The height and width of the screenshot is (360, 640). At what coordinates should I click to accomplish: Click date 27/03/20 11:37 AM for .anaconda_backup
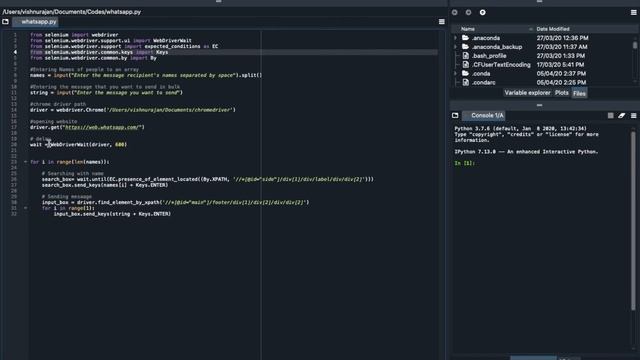562,47
